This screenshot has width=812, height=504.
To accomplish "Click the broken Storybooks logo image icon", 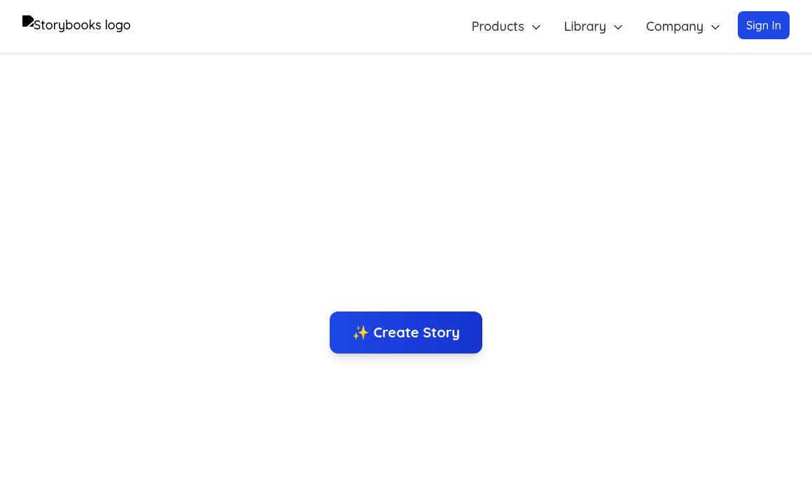I will [28, 21].
